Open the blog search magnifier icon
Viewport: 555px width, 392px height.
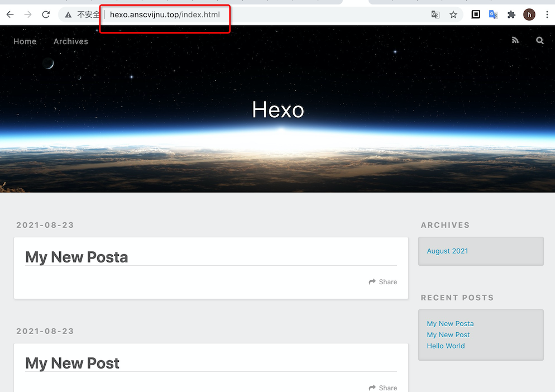pos(539,40)
